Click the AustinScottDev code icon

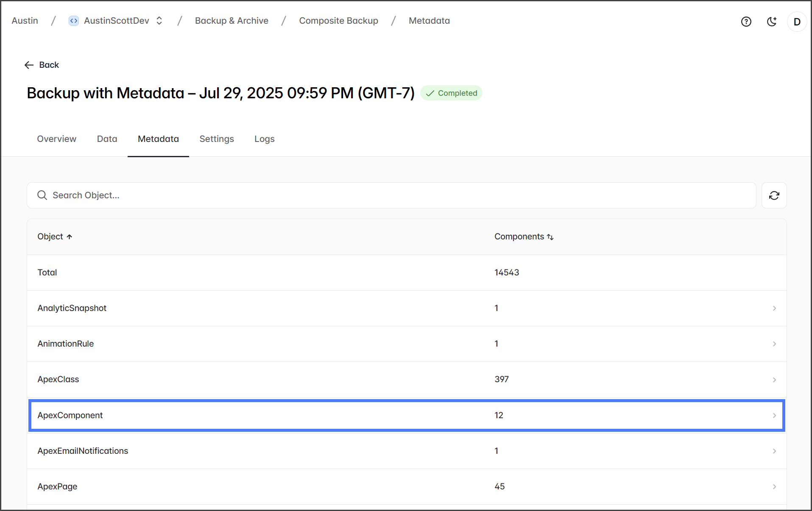(x=74, y=21)
